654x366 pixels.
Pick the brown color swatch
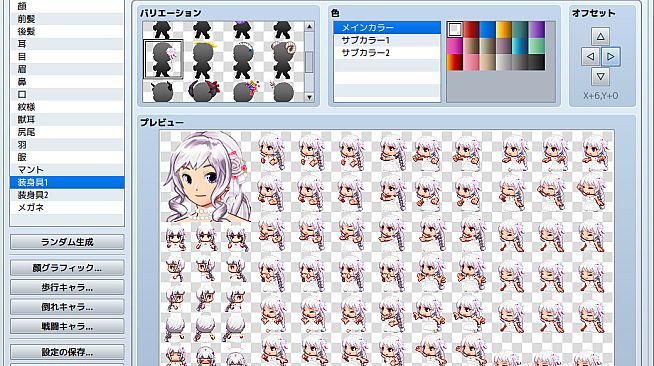point(471,46)
